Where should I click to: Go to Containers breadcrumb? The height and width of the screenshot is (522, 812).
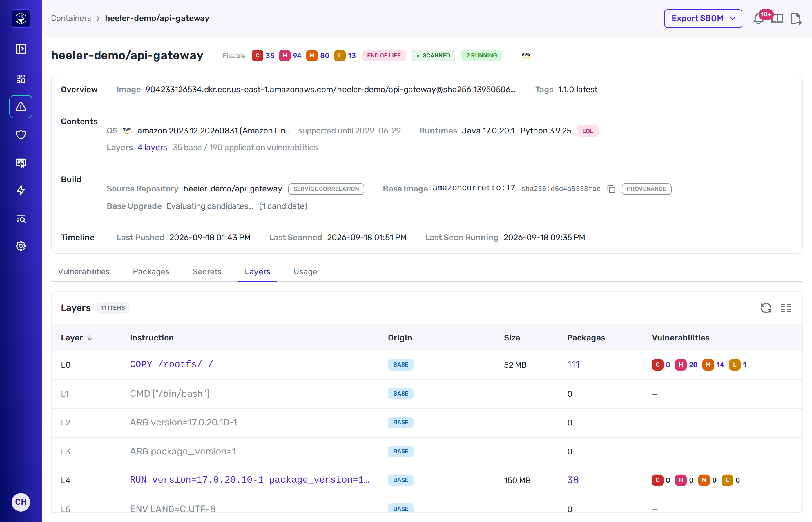(71, 18)
